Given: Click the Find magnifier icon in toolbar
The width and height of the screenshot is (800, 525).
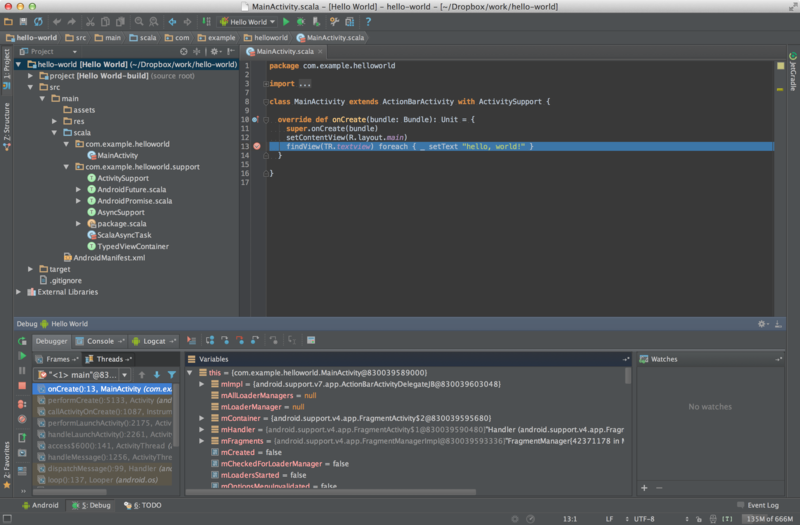Looking at the screenshot, I should click(x=139, y=21).
